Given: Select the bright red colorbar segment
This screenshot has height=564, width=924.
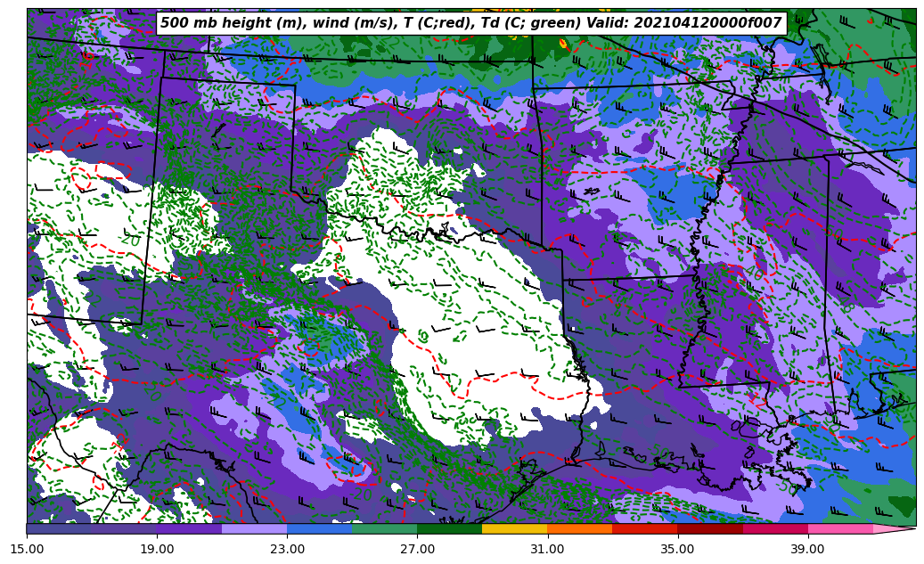Looking at the screenshot, I should point(644,528).
